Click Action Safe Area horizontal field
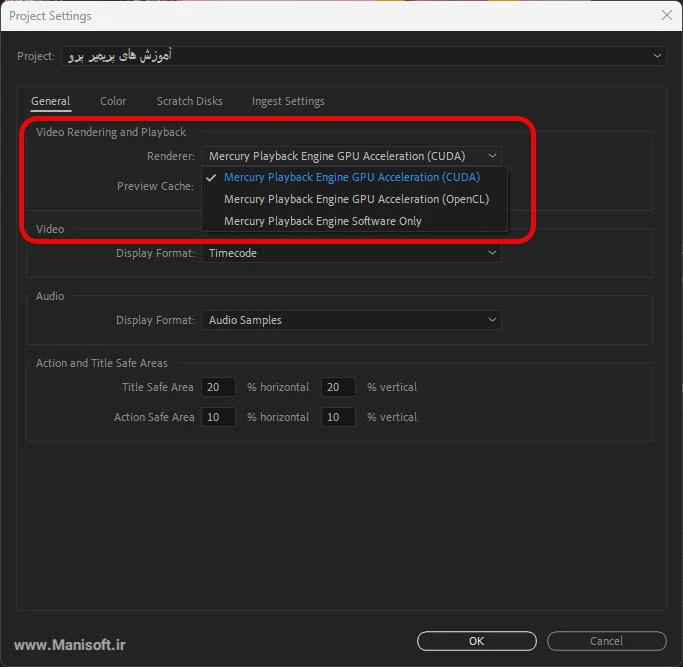The image size is (683, 669). (x=218, y=418)
